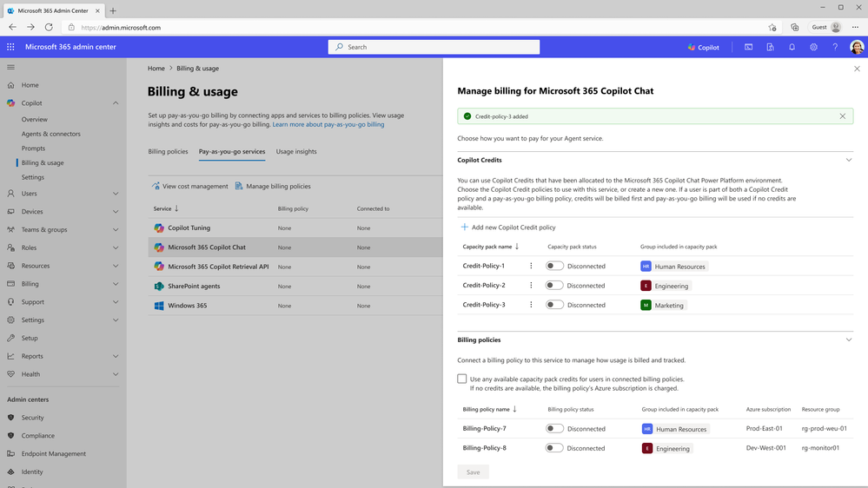This screenshot has height=488, width=868.
Task: Reload the browser page
Action: pyautogui.click(x=49, y=27)
